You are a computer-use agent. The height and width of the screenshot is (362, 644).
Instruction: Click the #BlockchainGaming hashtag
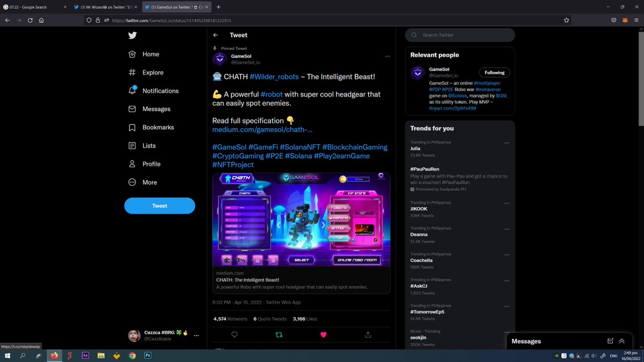coord(355,147)
